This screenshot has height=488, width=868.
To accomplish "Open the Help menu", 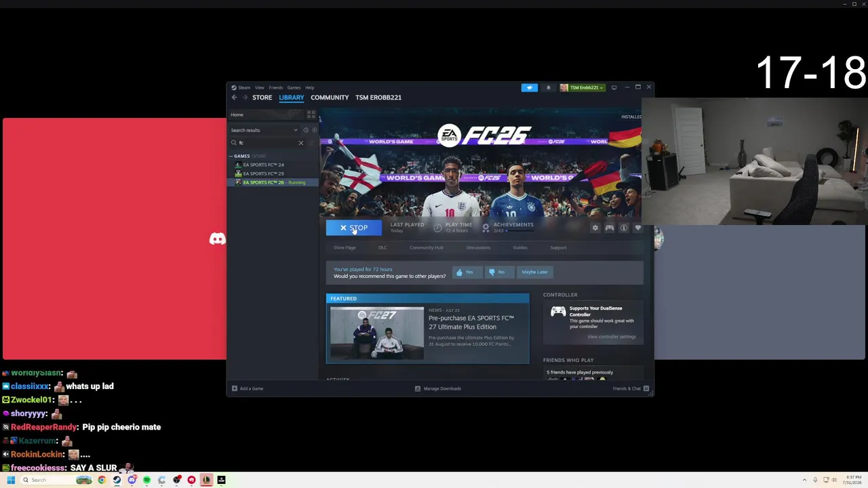I will tap(309, 87).
